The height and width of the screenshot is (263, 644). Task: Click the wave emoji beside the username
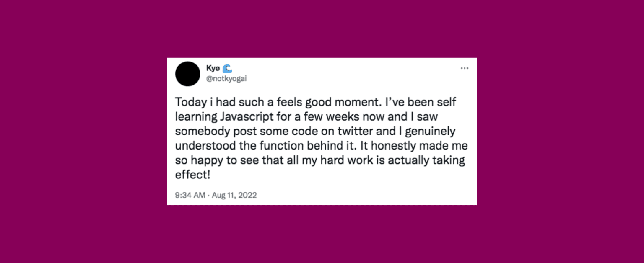click(x=228, y=68)
